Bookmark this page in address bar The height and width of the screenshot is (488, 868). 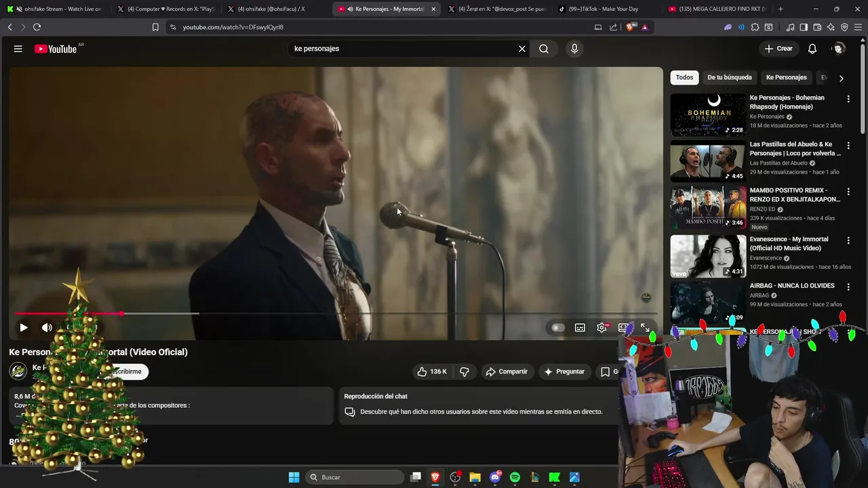coord(155,27)
